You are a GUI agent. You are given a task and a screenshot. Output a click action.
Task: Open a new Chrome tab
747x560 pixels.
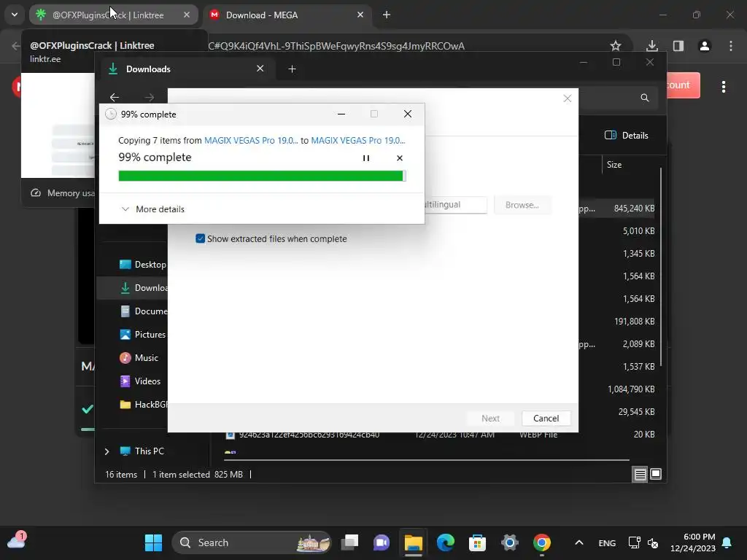coord(387,15)
